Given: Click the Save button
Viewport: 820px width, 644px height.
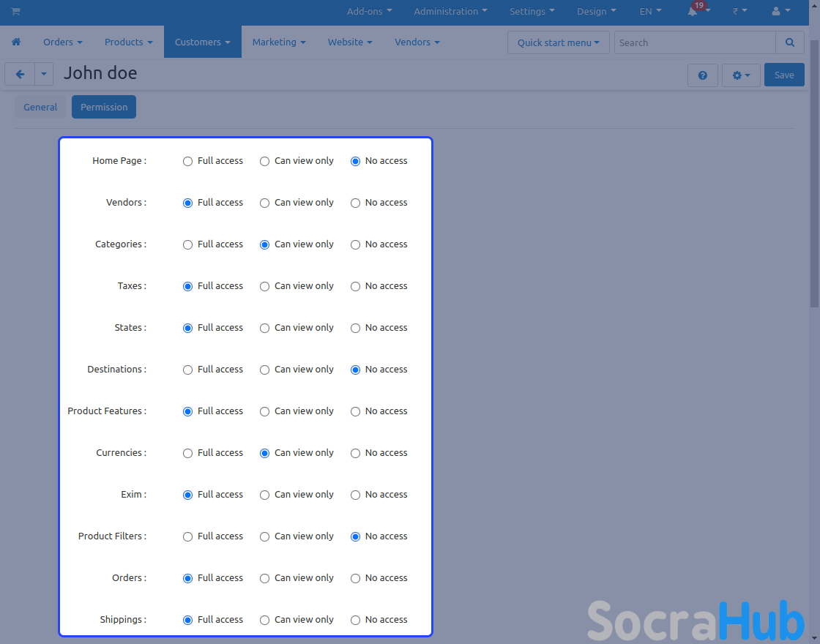Looking at the screenshot, I should [x=784, y=75].
